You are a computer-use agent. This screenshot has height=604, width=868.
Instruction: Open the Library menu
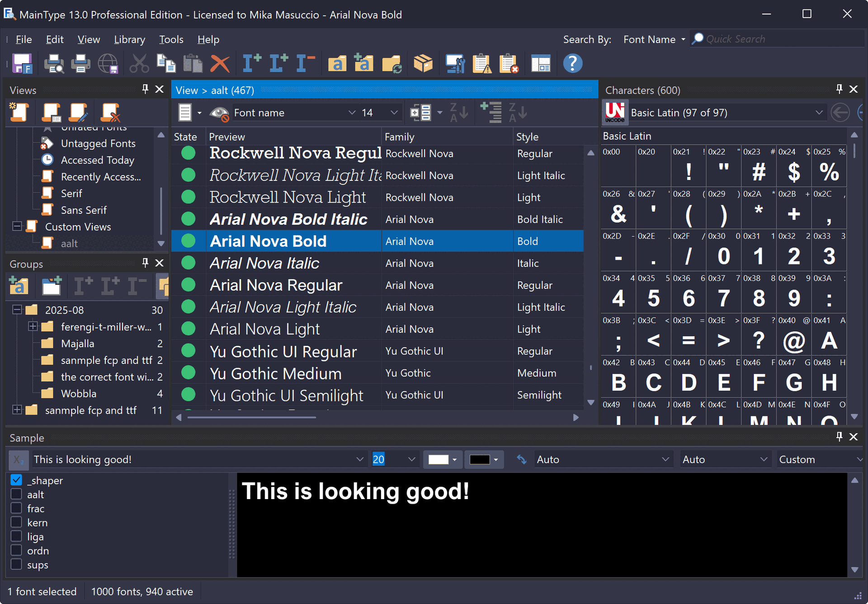coord(129,40)
